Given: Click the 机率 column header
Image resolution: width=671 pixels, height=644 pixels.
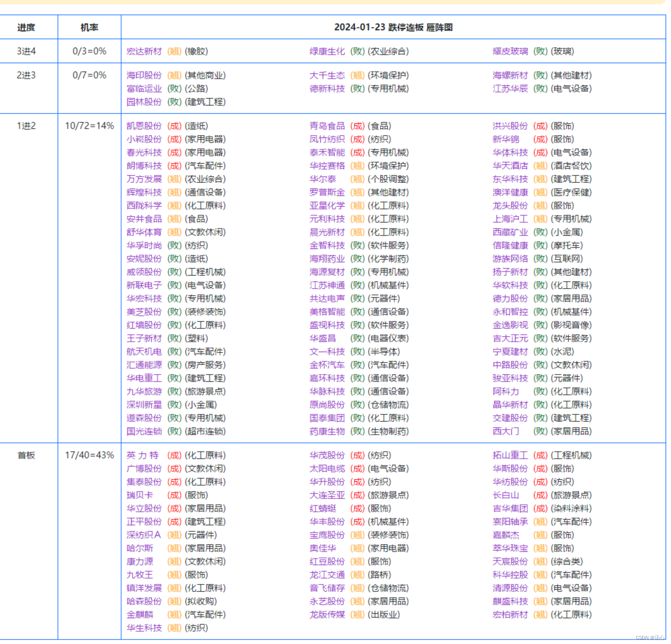Looking at the screenshot, I should pyautogui.click(x=89, y=27).
